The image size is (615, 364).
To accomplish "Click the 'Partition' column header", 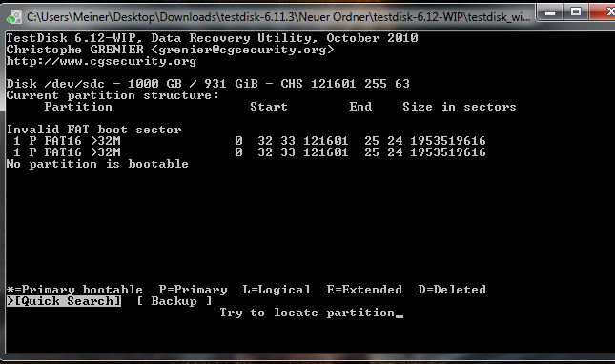I will 78,107.
